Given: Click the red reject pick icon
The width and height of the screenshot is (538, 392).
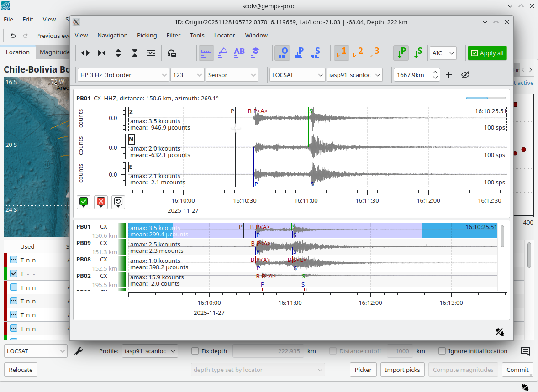Looking at the screenshot, I should tap(101, 202).
